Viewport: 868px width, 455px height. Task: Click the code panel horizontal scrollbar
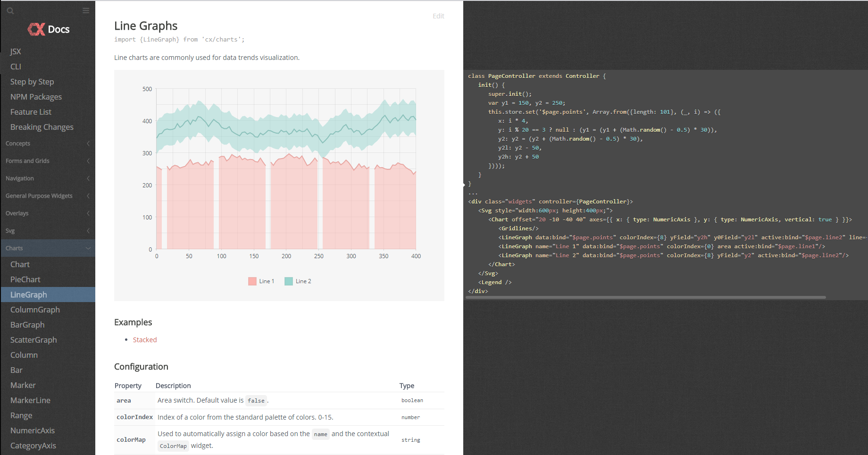tap(645, 297)
